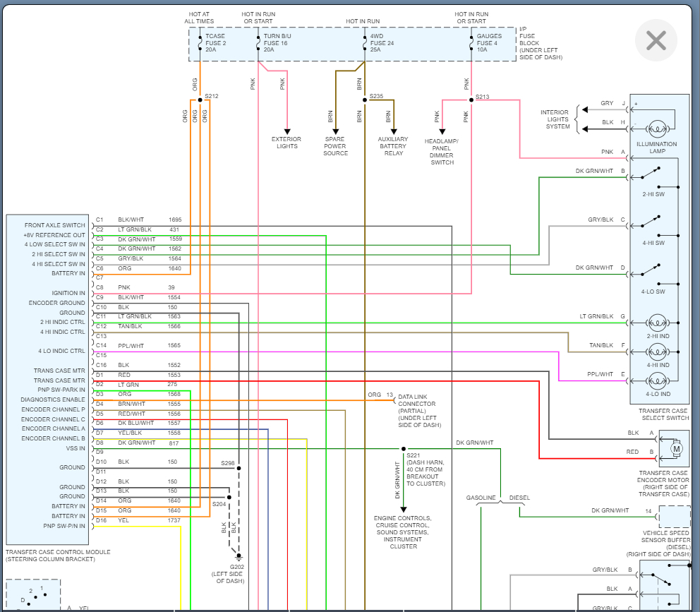The width and height of the screenshot is (700, 612).
Task: Click the VSS IN pin label
Action: (x=76, y=448)
